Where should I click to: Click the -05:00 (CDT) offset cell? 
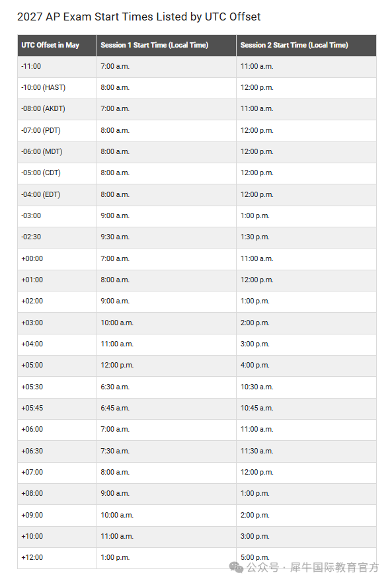pos(58,173)
